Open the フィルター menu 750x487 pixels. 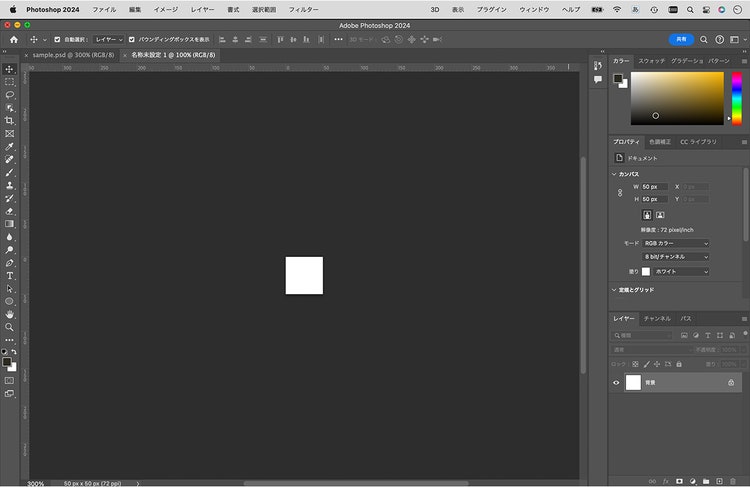pos(303,10)
